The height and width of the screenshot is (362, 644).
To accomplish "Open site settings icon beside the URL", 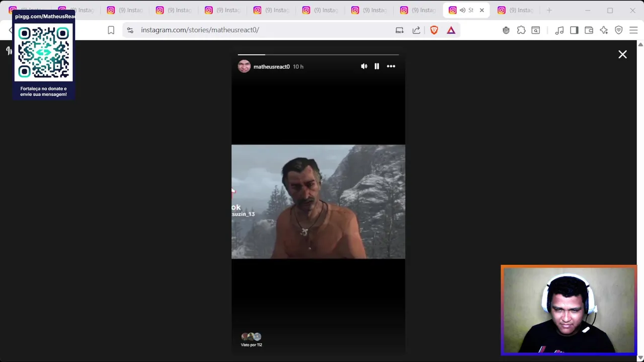I will (130, 30).
